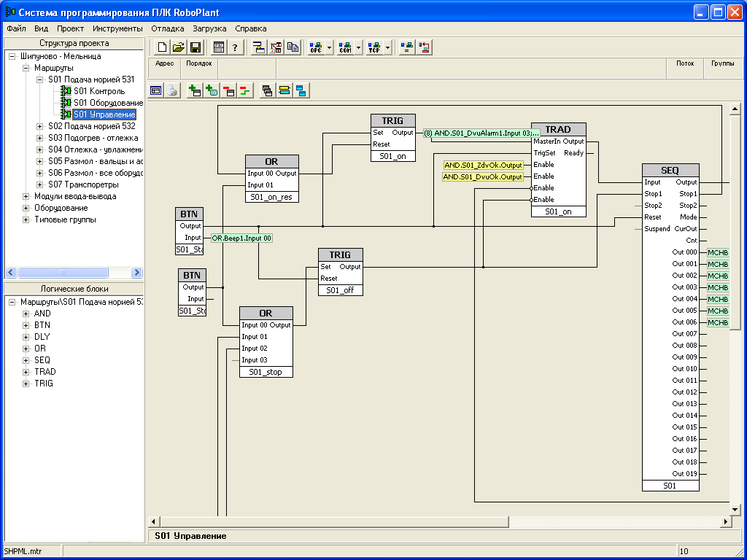747x560 pixels.
Task: Create a new project file
Action: pos(162,47)
